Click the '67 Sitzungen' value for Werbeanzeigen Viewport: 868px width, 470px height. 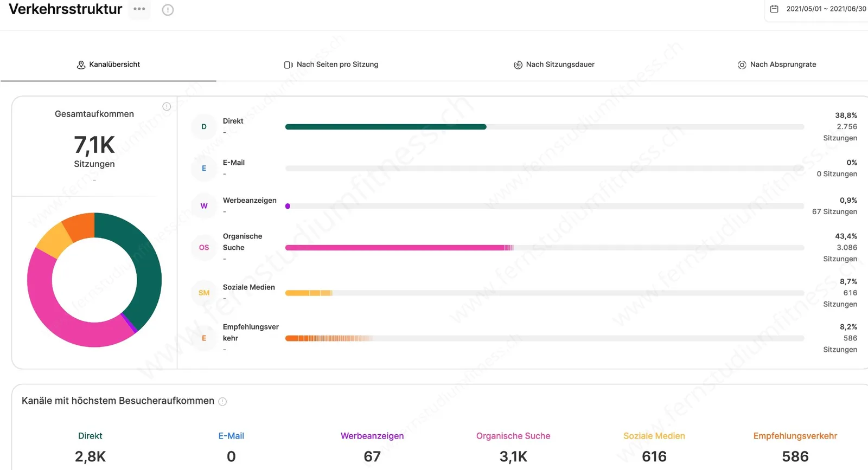(x=835, y=212)
